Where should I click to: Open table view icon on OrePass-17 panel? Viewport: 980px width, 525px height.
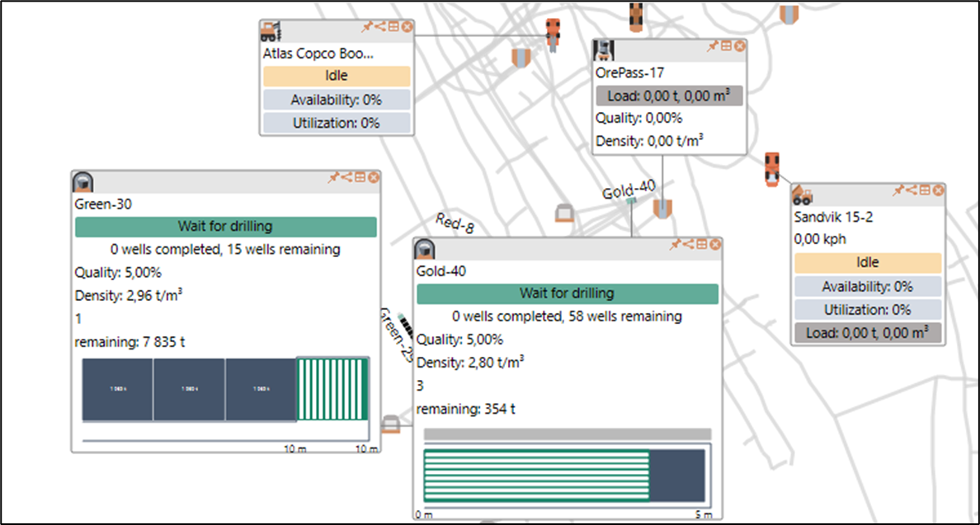coord(726,46)
